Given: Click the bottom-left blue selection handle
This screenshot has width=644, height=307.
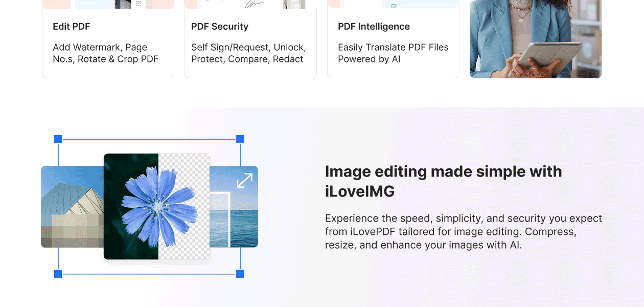Looking at the screenshot, I should pyautogui.click(x=57, y=274).
